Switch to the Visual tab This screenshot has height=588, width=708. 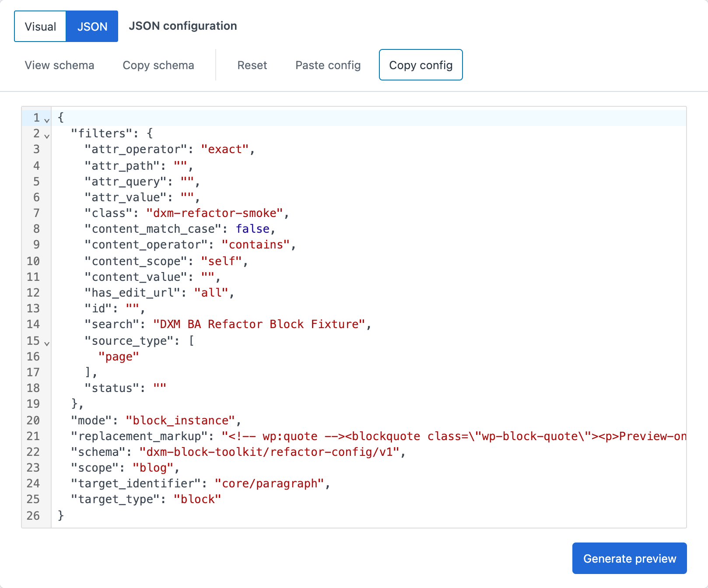tap(40, 26)
